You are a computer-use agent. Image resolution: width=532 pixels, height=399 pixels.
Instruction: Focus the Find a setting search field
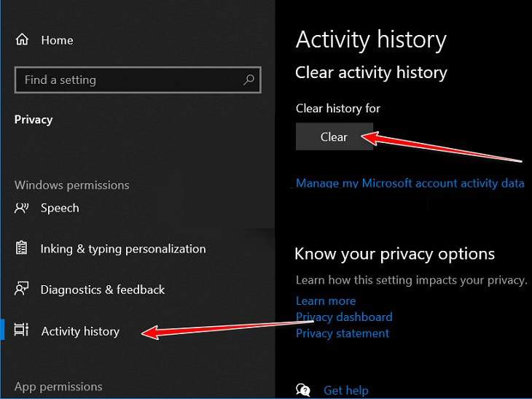(128, 80)
